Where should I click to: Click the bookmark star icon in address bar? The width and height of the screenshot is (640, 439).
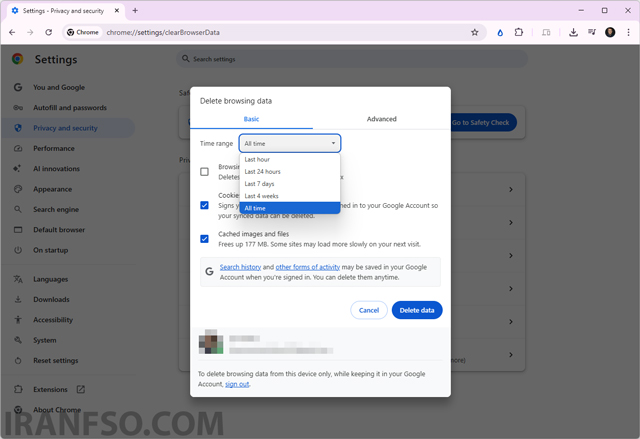click(x=474, y=32)
